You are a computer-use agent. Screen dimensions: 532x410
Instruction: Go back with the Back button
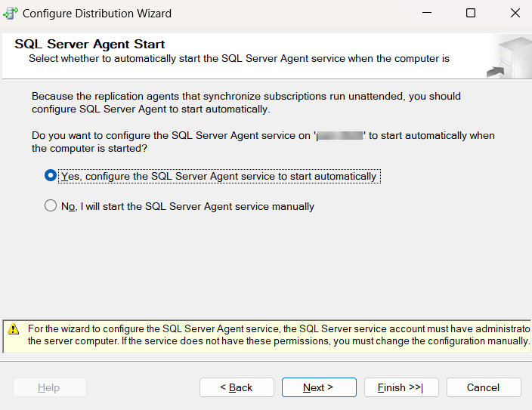point(237,387)
